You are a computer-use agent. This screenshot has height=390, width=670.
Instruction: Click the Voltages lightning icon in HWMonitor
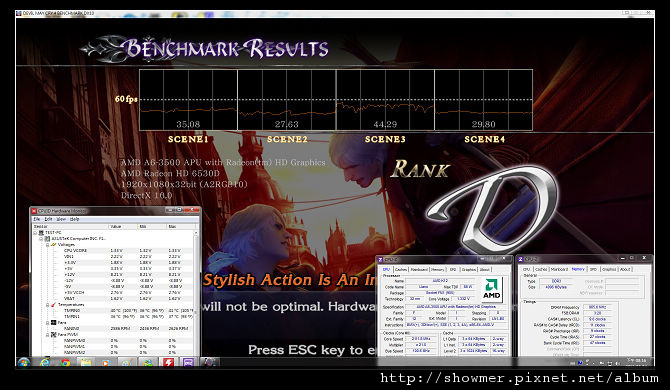(54, 244)
